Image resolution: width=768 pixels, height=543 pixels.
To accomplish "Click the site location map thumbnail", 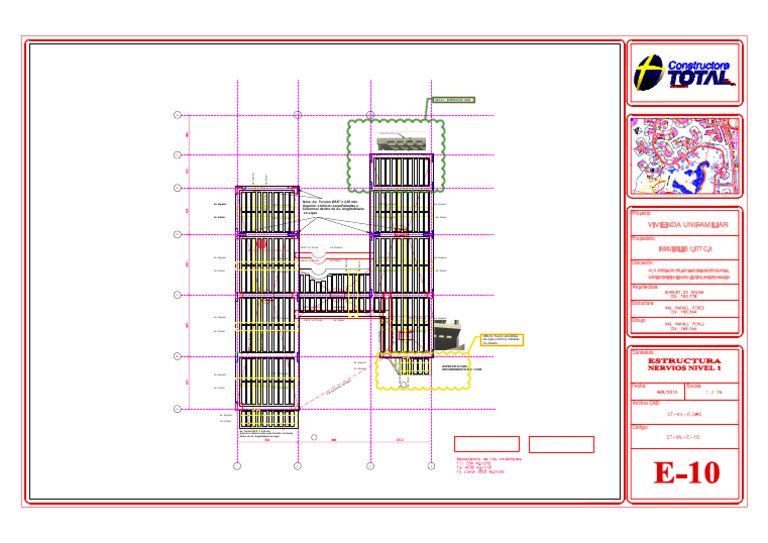I will click(x=685, y=156).
